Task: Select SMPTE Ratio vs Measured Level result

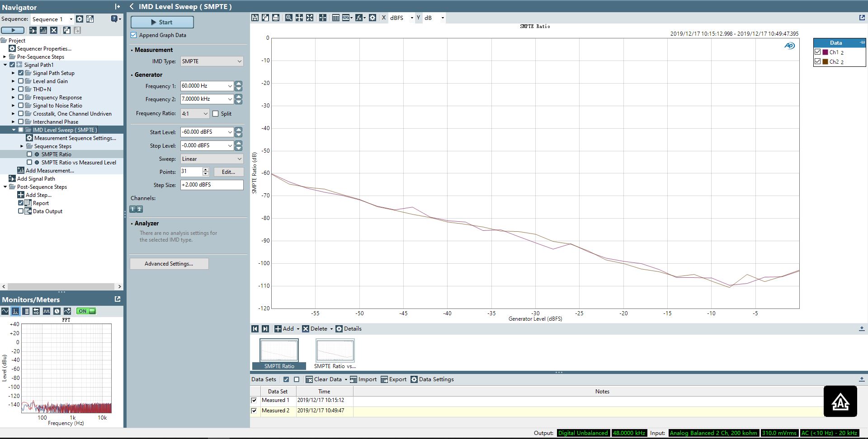Action: tap(79, 163)
